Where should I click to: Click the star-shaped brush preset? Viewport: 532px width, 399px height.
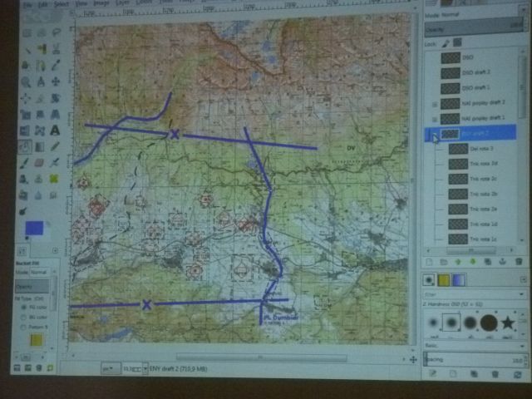[x=508, y=323]
